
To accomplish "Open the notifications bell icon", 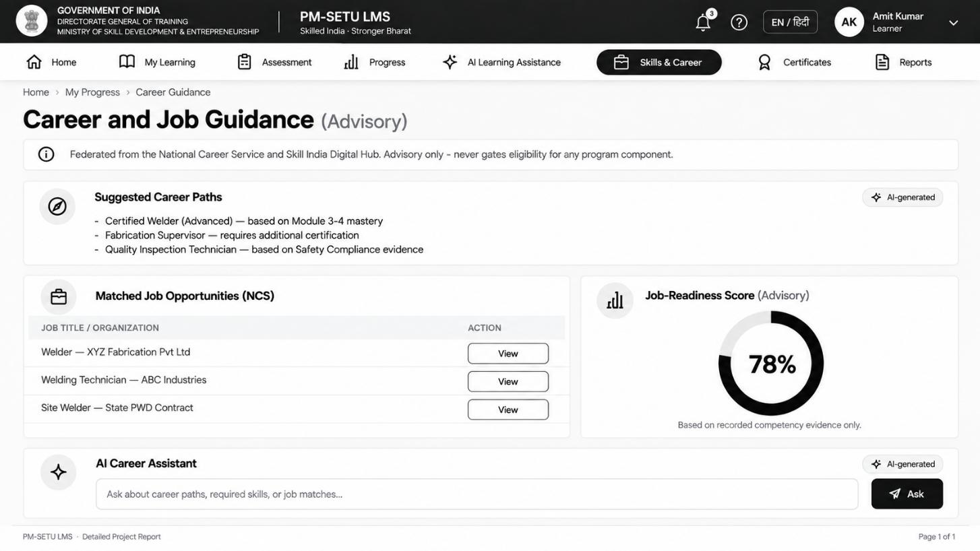I will (x=703, y=22).
